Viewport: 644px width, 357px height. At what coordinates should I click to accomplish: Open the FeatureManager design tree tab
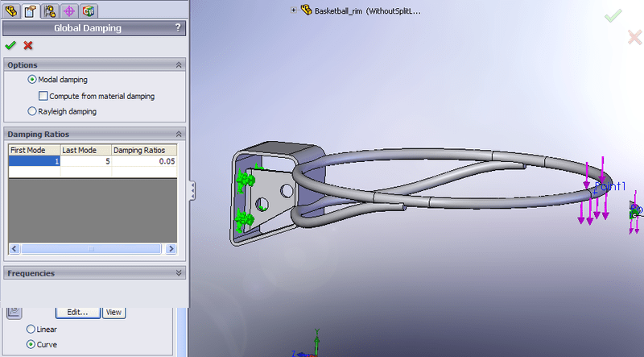(11, 10)
